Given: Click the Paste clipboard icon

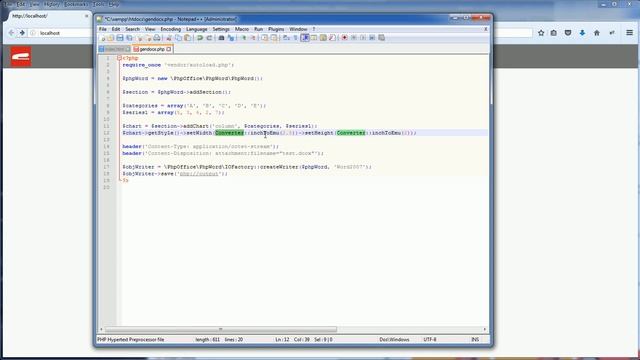Looking at the screenshot, I should tap(187, 38).
